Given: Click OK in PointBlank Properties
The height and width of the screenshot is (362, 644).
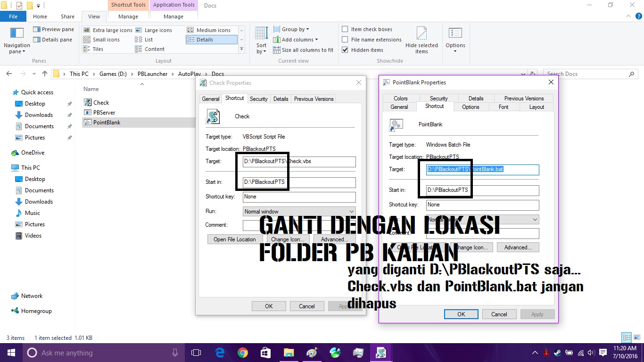Looking at the screenshot, I should click(x=461, y=314).
